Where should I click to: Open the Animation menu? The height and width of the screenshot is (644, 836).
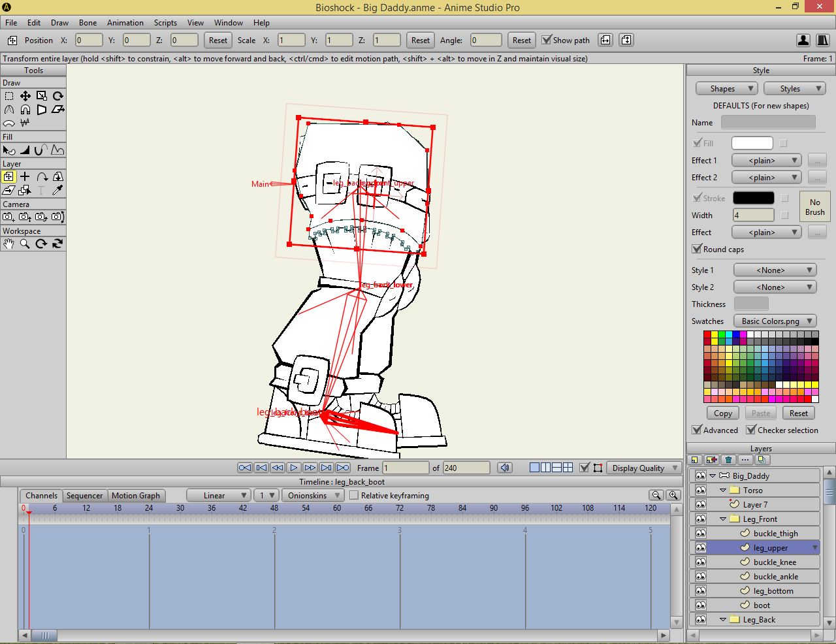125,23
